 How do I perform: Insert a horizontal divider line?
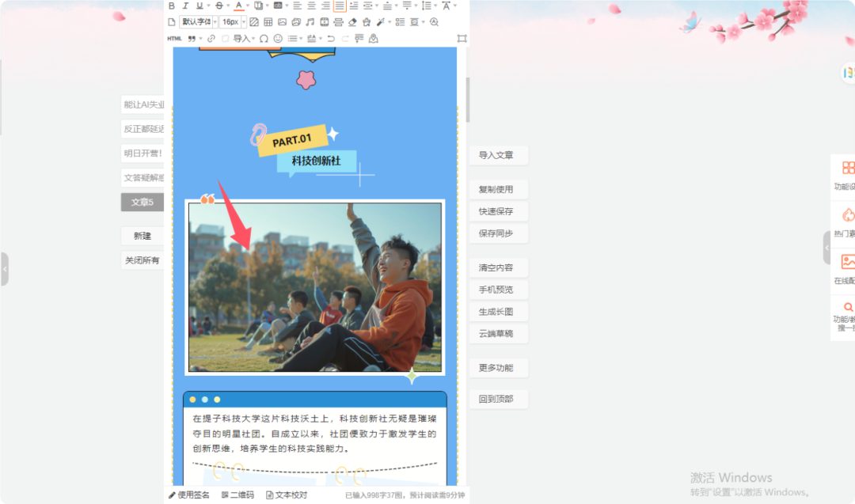(338, 22)
